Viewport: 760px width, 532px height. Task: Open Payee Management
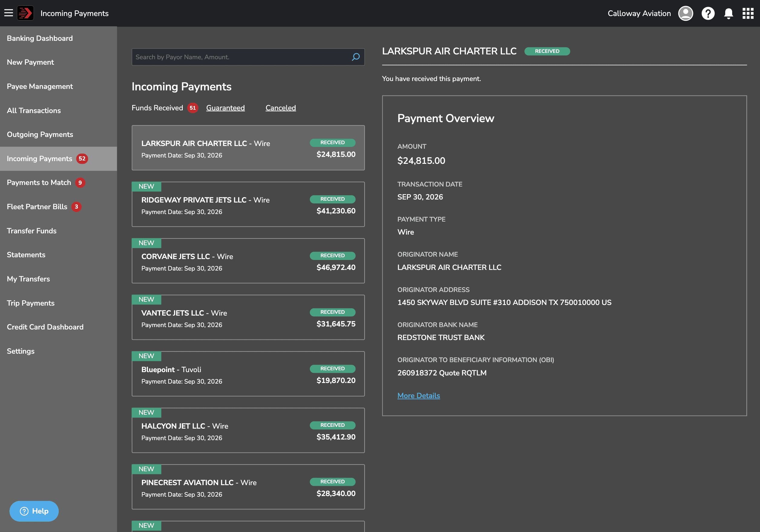coord(59,86)
